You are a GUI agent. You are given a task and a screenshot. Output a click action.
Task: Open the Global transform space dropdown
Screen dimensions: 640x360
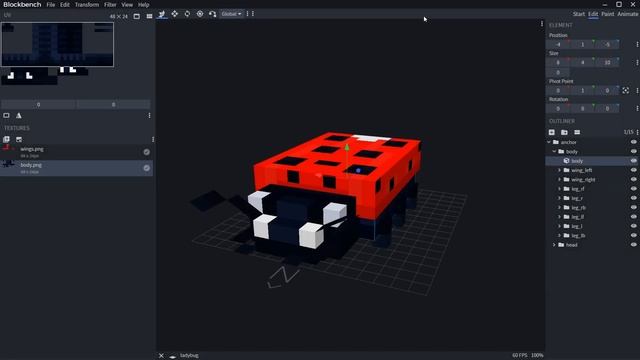point(231,14)
